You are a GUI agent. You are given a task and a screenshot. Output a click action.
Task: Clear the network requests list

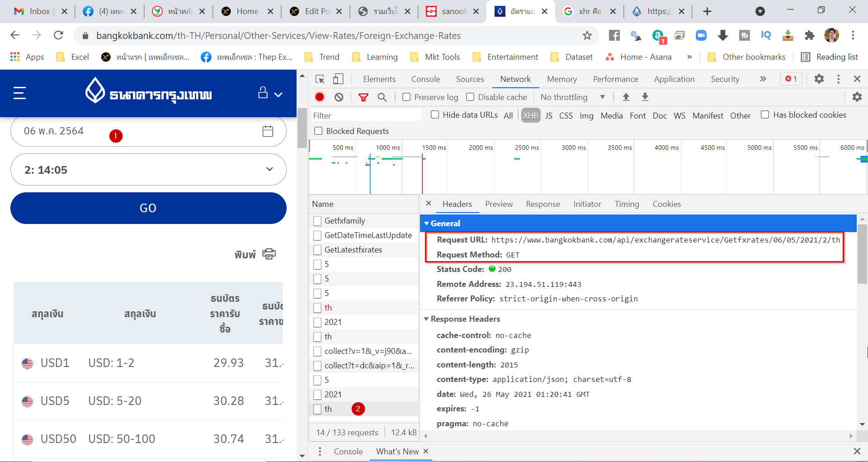339,97
